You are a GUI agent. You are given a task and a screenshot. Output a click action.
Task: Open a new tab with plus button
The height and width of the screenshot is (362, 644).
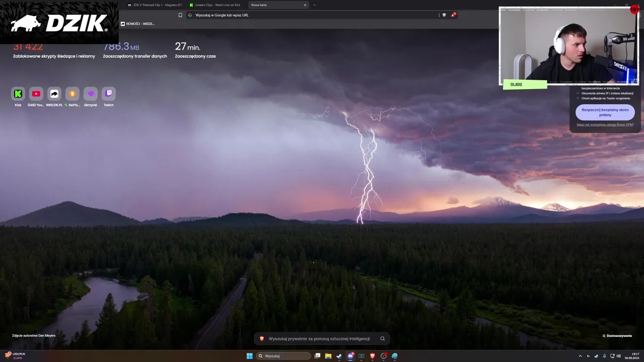(x=314, y=5)
